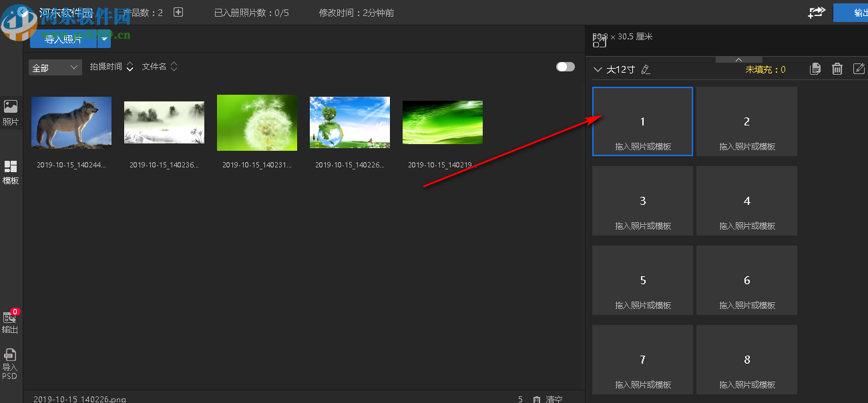868x403 pixels.
Task: Select page slot 3
Action: pos(642,201)
